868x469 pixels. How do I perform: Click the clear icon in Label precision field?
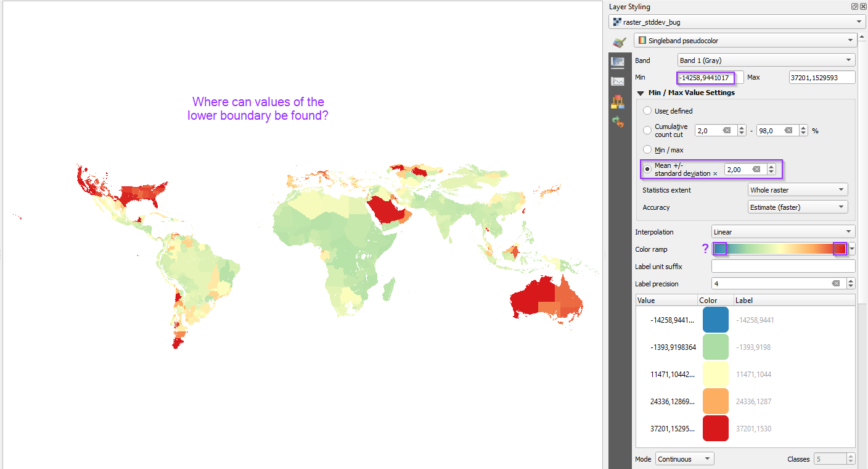[836, 283]
